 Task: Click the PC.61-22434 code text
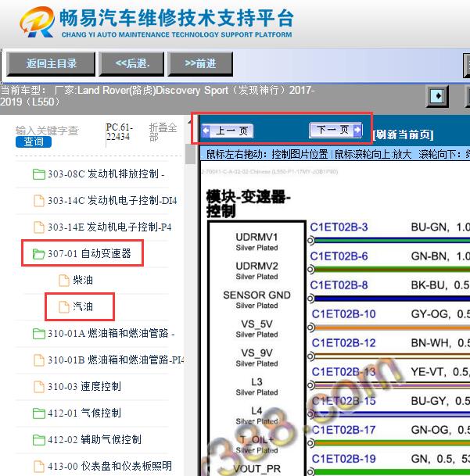120,132
